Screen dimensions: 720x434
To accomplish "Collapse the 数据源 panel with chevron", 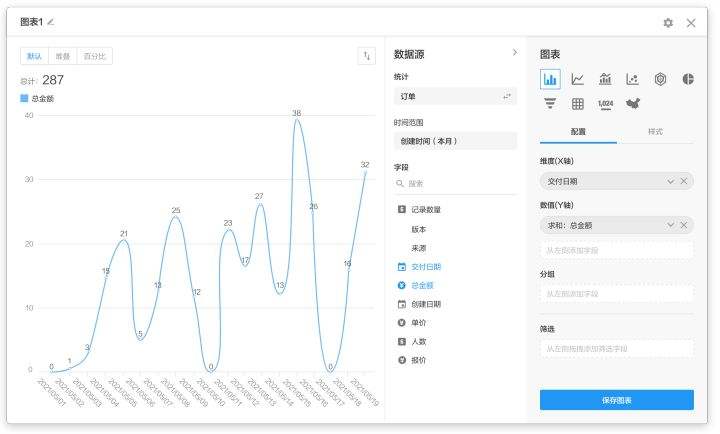I will coord(515,52).
